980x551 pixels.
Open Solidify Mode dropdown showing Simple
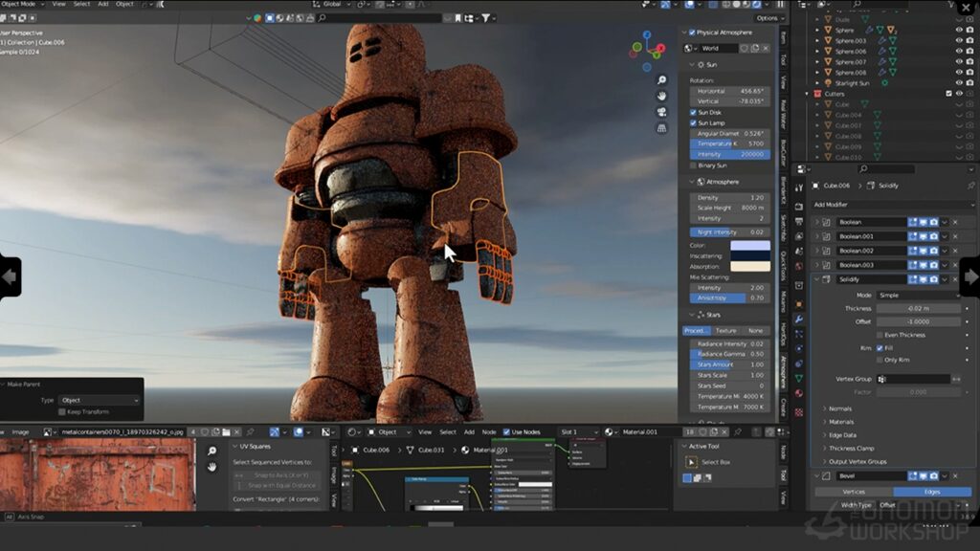pyautogui.click(x=918, y=295)
